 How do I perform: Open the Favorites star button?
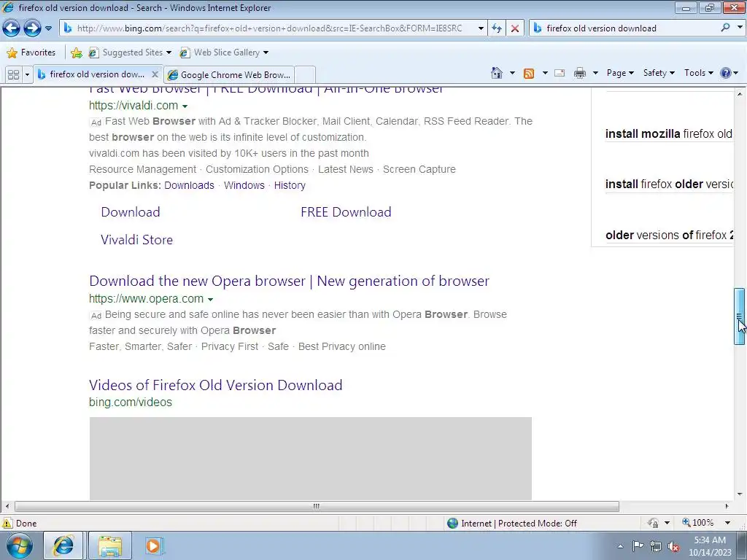(x=31, y=52)
